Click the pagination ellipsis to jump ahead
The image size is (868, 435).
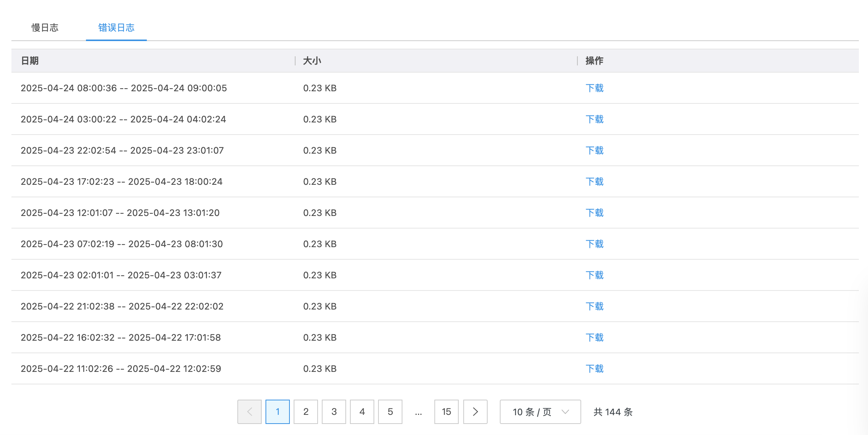(418, 412)
